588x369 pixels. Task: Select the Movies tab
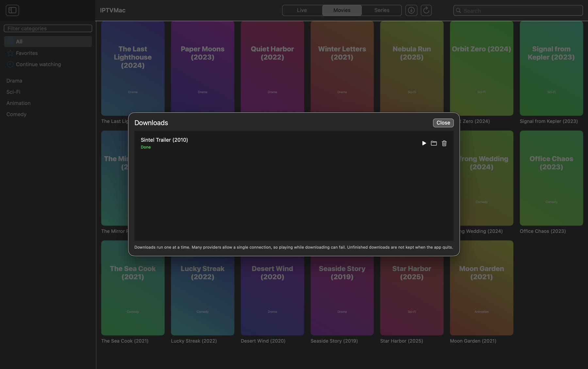point(342,10)
